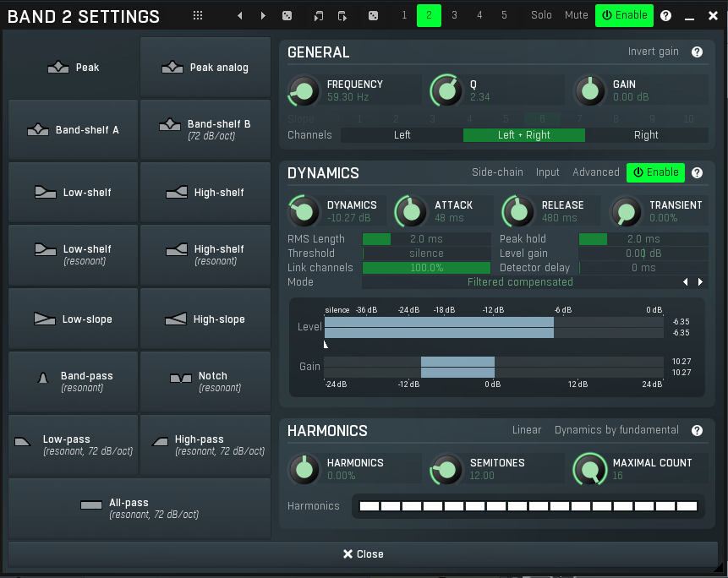
Task: Click the paste settings icon
Action: [342, 15]
